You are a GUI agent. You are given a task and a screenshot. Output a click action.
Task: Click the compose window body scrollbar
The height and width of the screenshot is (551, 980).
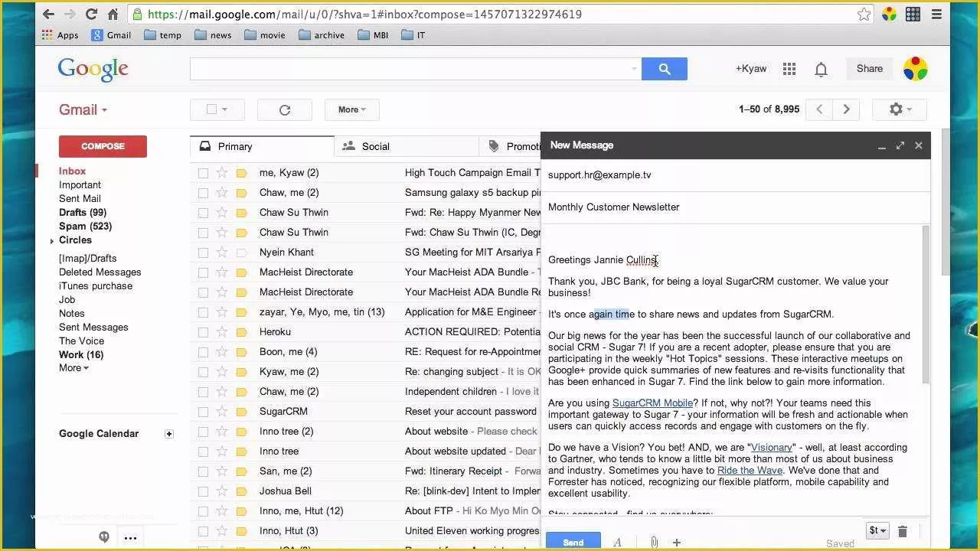[926, 305]
